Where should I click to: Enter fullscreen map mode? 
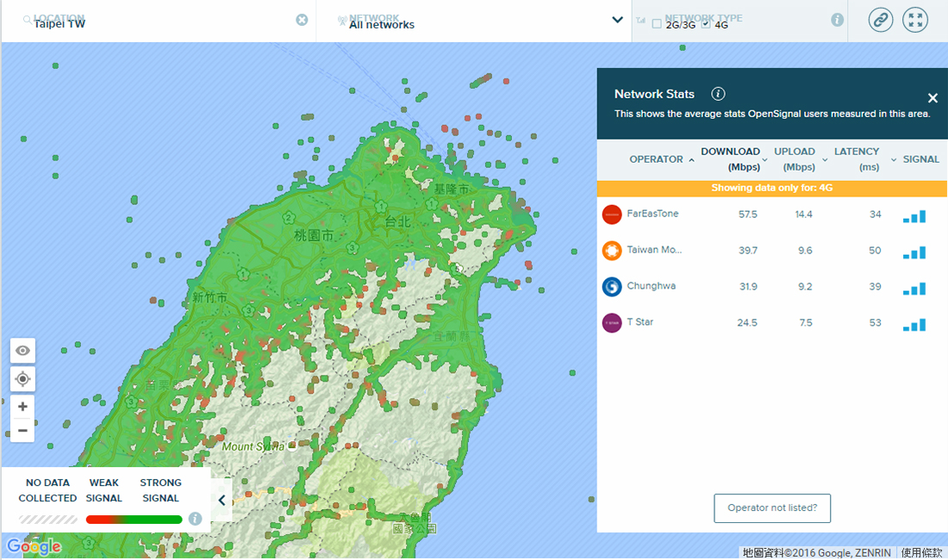pos(915,20)
